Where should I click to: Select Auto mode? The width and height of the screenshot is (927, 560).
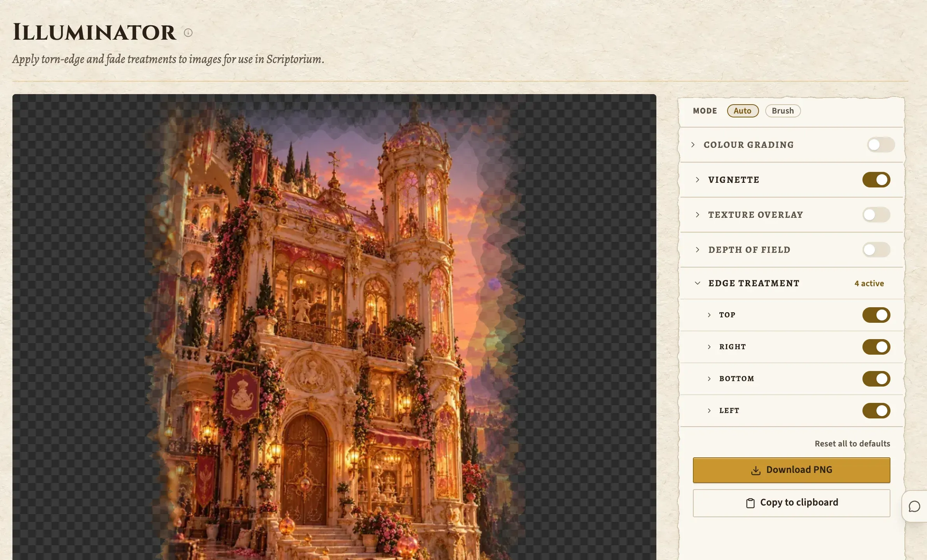743,111
